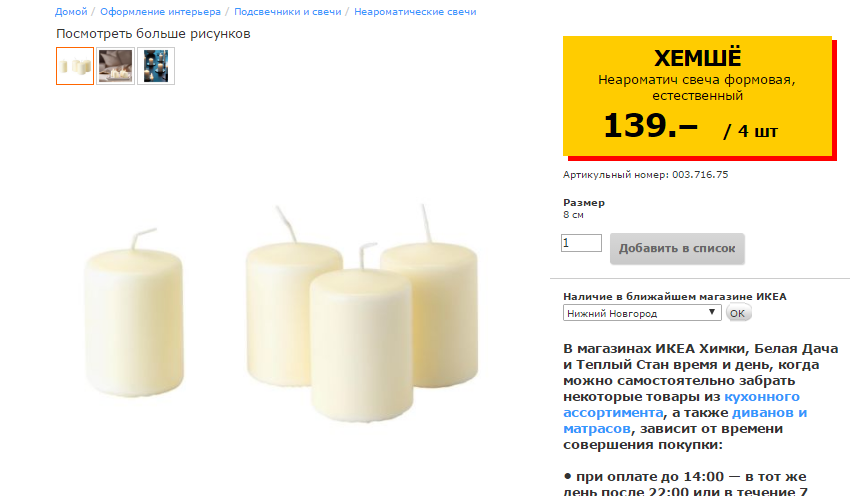Click the large main candles product photo
Viewport: 852px width, 496px height.
[282, 312]
